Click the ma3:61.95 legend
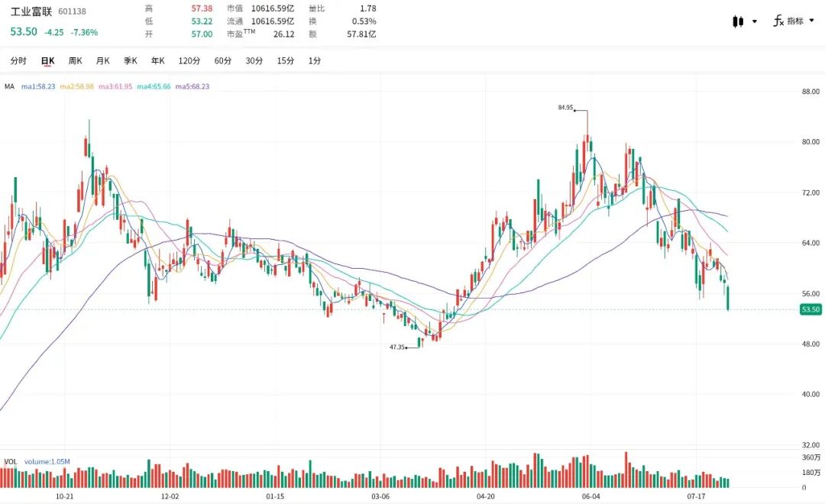Screen dimensions: 825x504 click(115, 87)
